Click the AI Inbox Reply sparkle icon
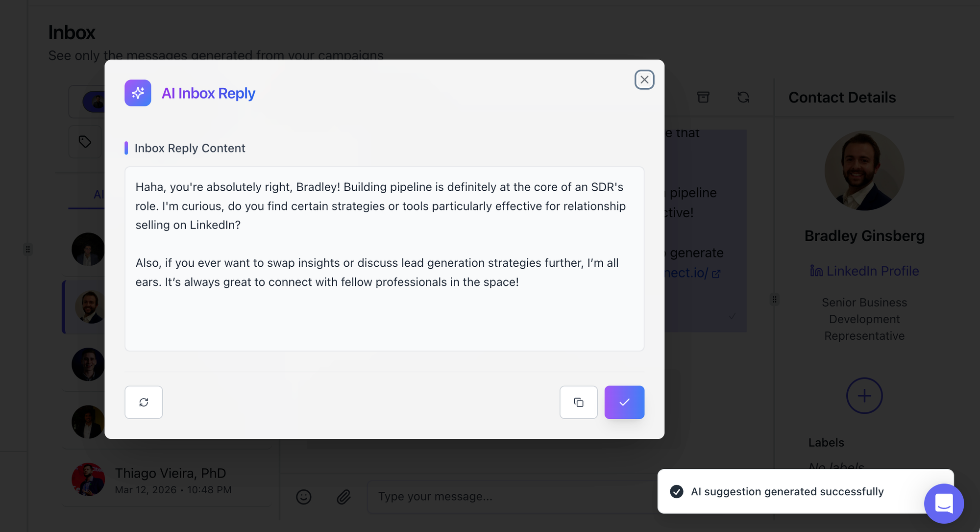Viewport: 980px width, 532px height. [138, 93]
